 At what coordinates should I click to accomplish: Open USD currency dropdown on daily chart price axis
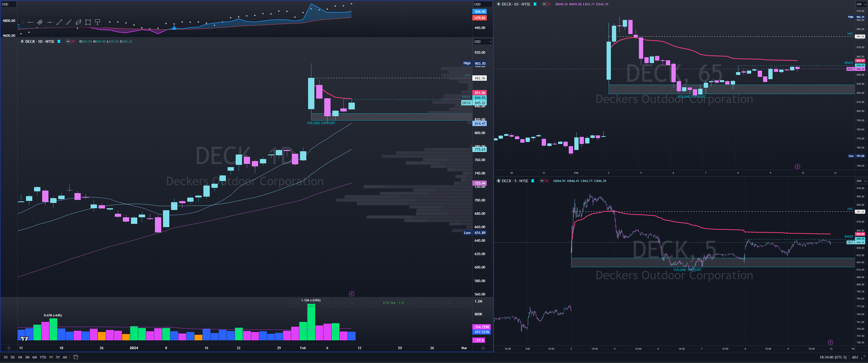click(482, 41)
